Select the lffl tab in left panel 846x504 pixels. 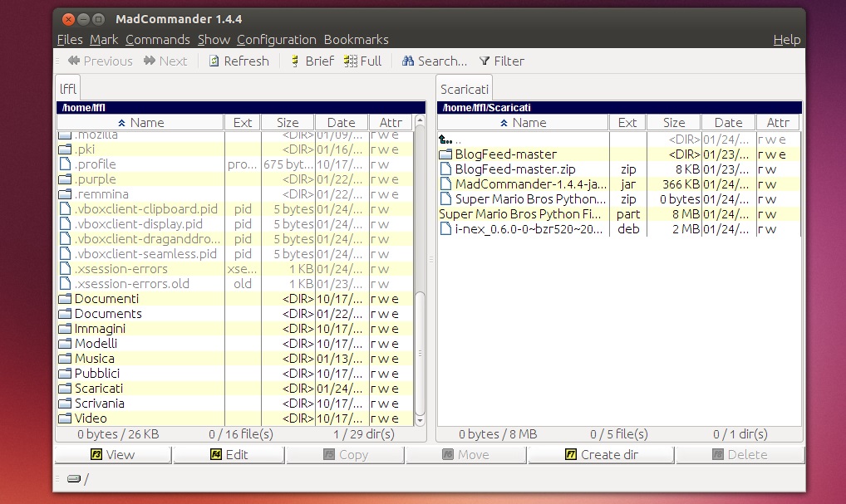point(68,88)
